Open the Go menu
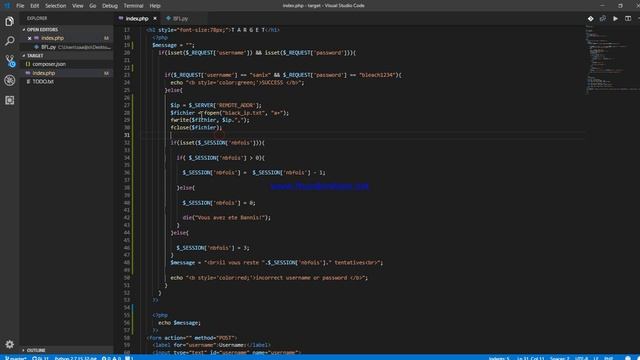640x360 pixels. click(93, 6)
